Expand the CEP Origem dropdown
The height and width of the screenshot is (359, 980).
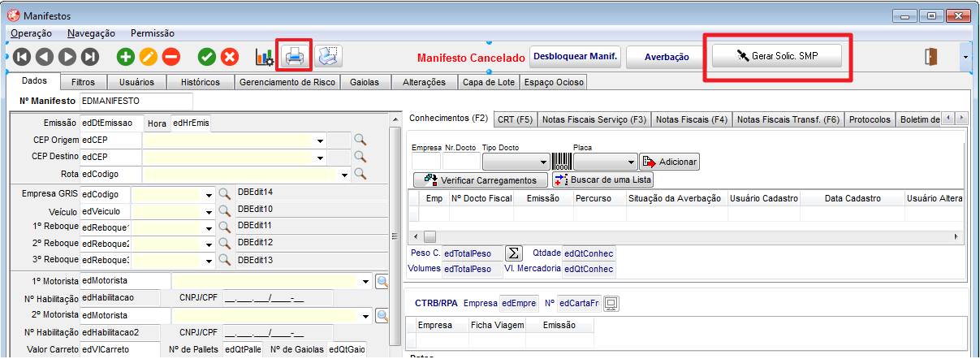click(322, 141)
